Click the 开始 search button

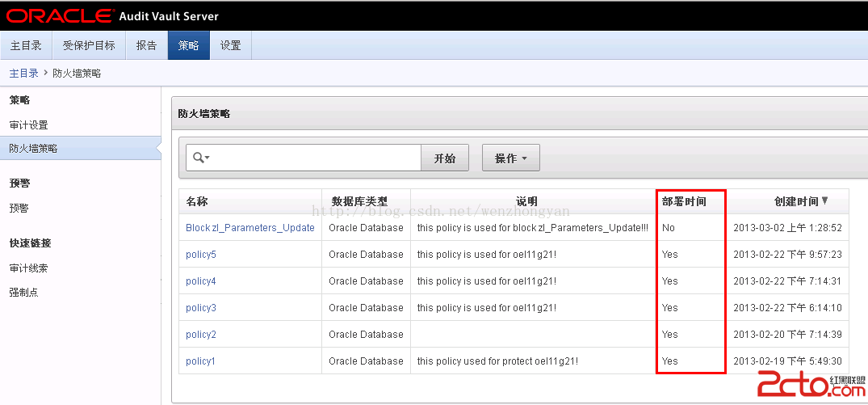point(445,158)
